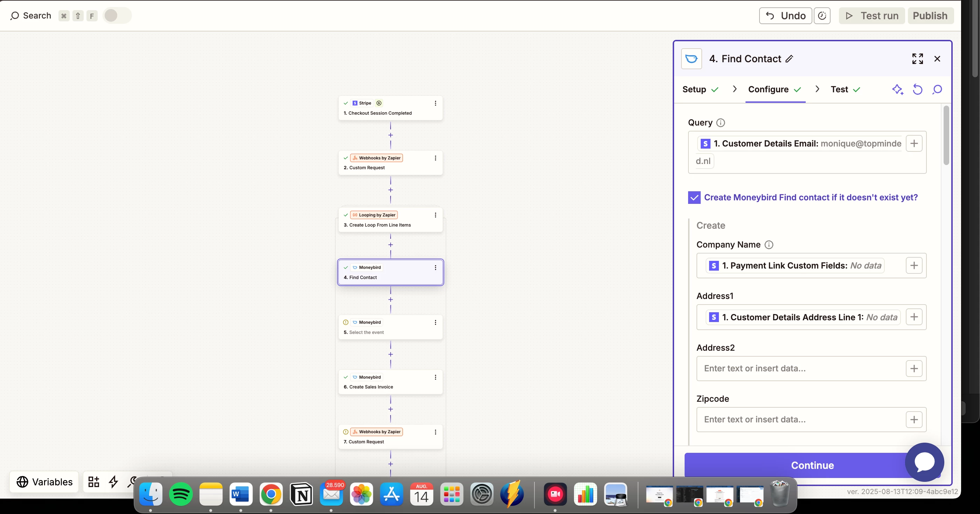Open the version history clock icon

pos(822,16)
